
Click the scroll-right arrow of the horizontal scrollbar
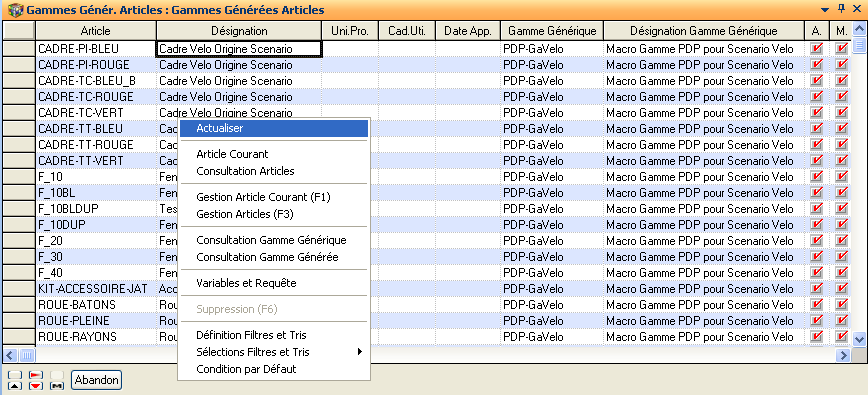coord(843,355)
